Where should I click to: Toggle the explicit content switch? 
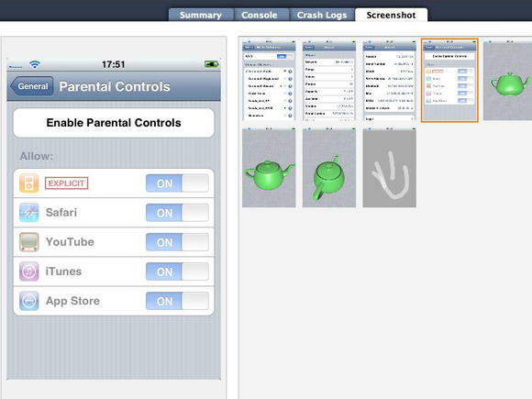(x=177, y=183)
